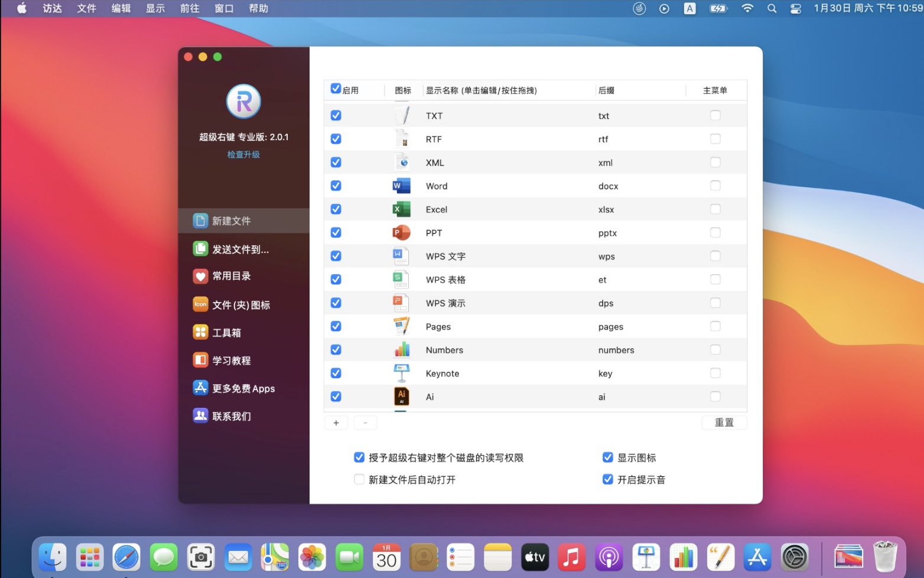Image resolution: width=924 pixels, height=578 pixels.
Task: Open the 联系我们 sidebar section
Action: coord(243,415)
